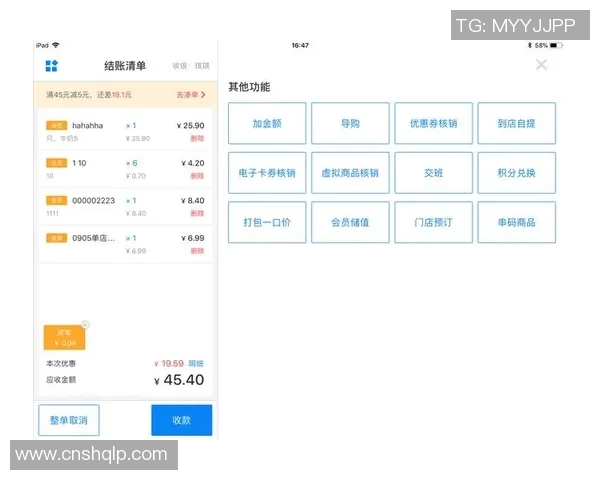This screenshot has height=480, width=600.
Task: Follow the 去凑单 link in promo banner
Action: [x=191, y=95]
